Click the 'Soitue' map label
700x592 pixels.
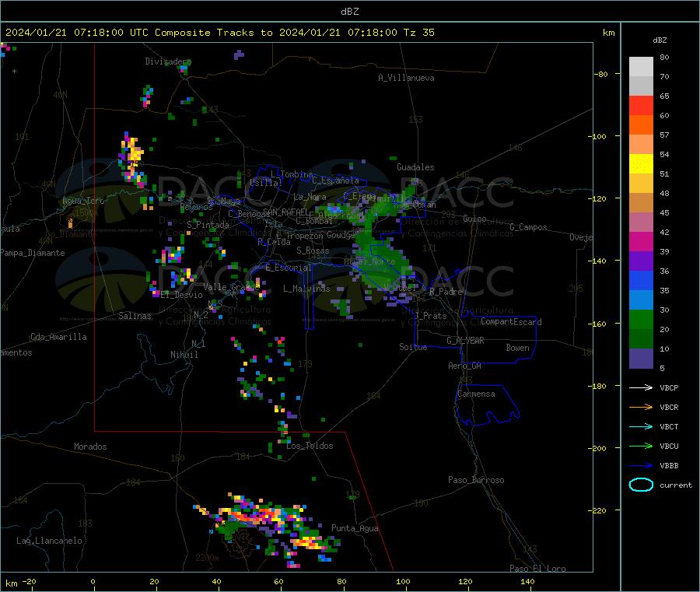point(413,347)
